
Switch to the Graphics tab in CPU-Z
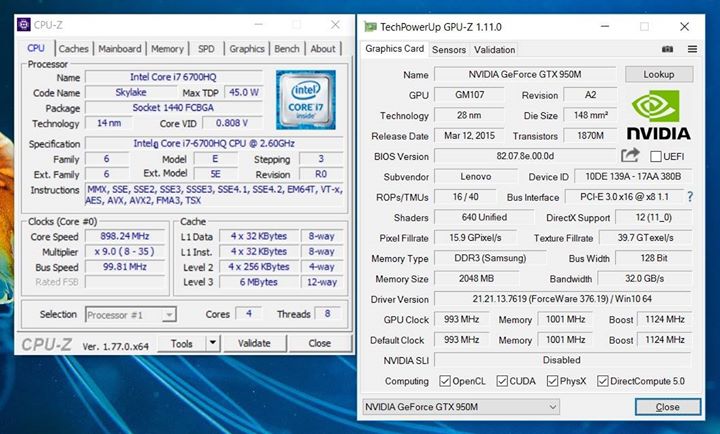[x=247, y=49]
